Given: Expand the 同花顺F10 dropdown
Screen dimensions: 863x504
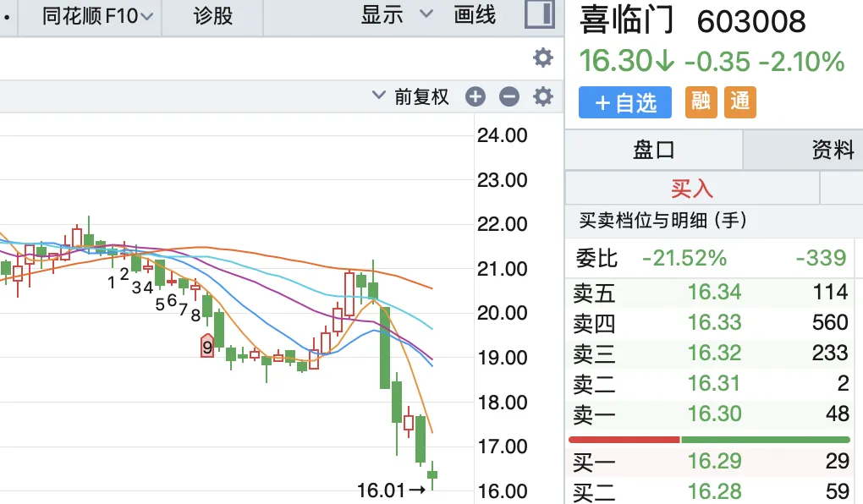Looking at the screenshot, I should coord(93,15).
